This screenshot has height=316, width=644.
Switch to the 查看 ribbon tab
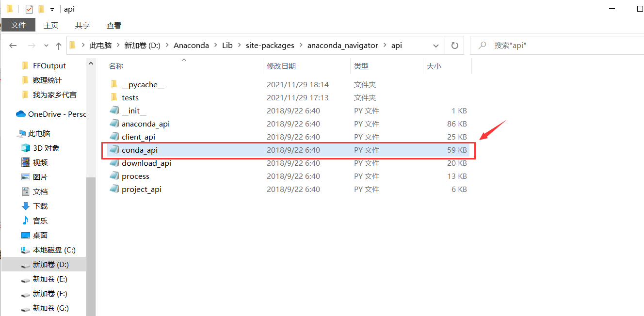click(114, 25)
